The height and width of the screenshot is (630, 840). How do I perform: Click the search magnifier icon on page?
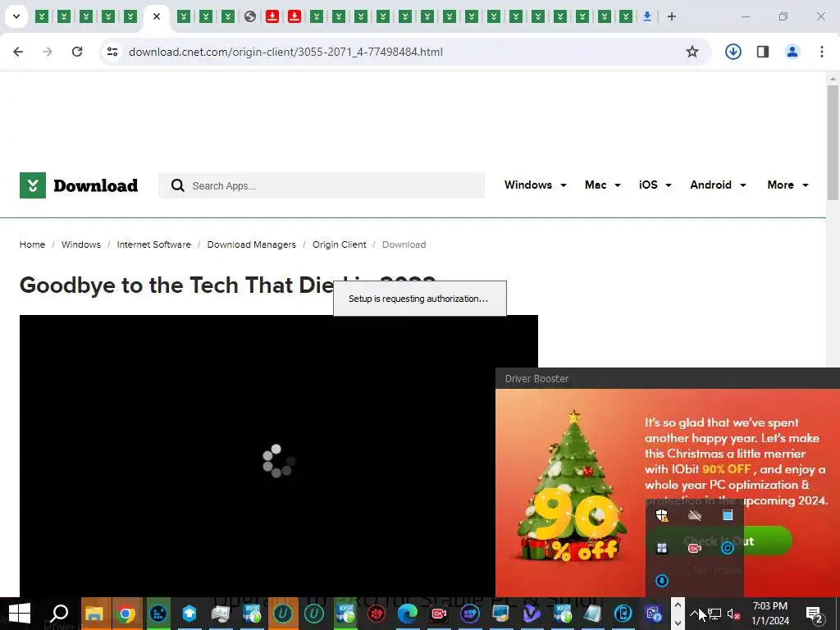click(x=178, y=185)
